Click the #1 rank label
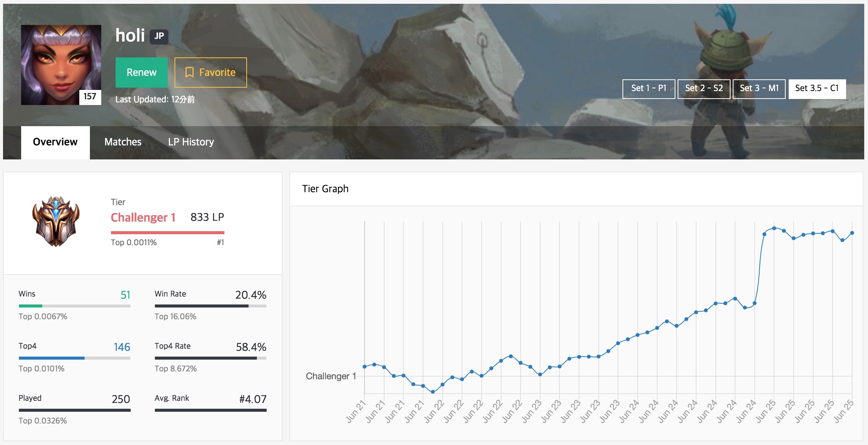The height and width of the screenshot is (445, 868). (221, 243)
